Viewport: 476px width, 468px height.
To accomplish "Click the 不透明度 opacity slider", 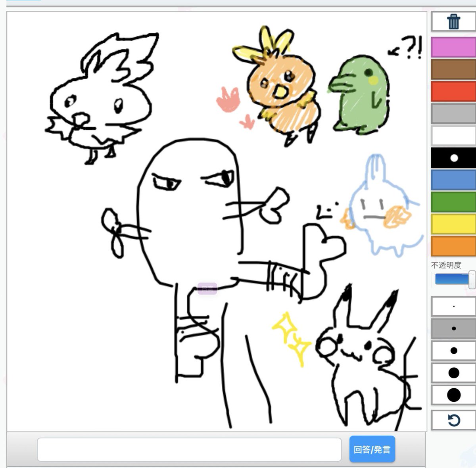I will [454, 279].
